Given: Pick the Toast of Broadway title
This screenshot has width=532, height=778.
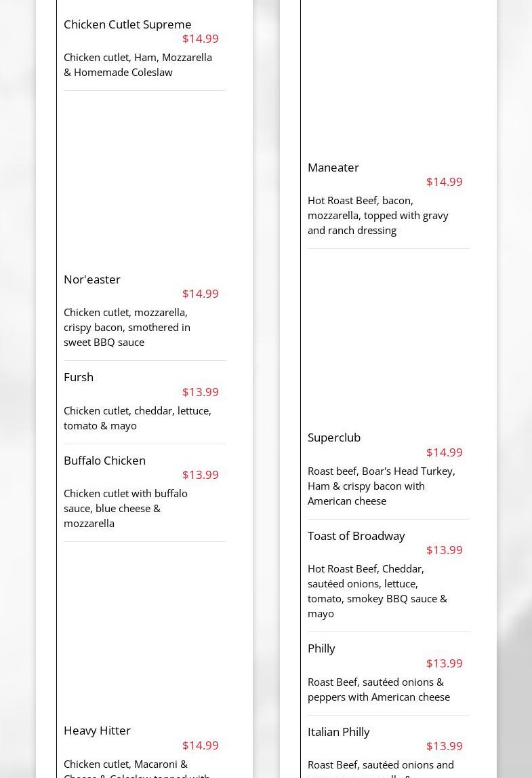Looking at the screenshot, I should [x=356, y=536].
